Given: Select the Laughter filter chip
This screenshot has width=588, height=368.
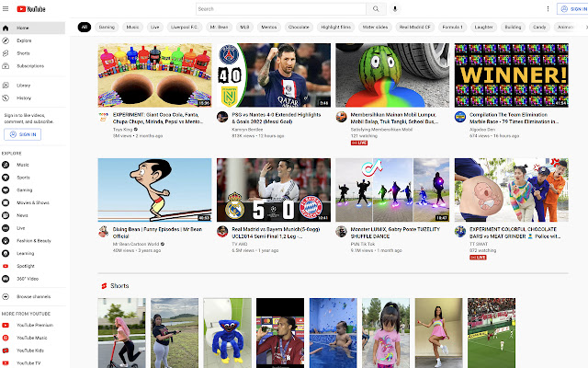Looking at the screenshot, I should (484, 27).
